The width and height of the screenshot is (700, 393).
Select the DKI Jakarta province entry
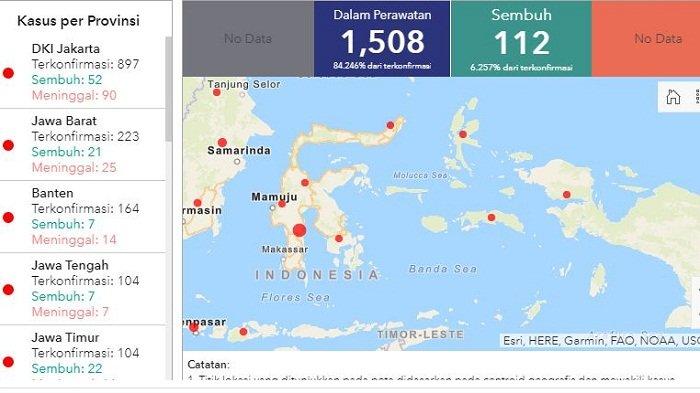click(83, 72)
